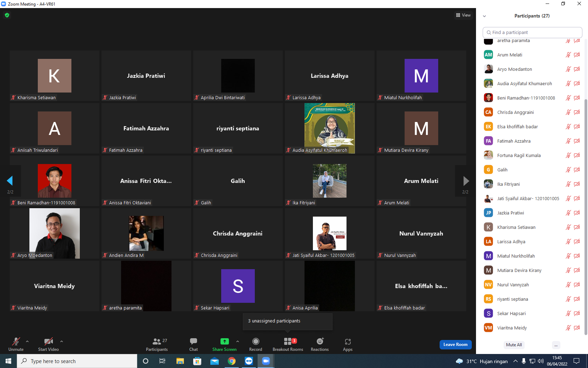
Task: Open the Breakout Rooms panel
Action: tap(288, 344)
